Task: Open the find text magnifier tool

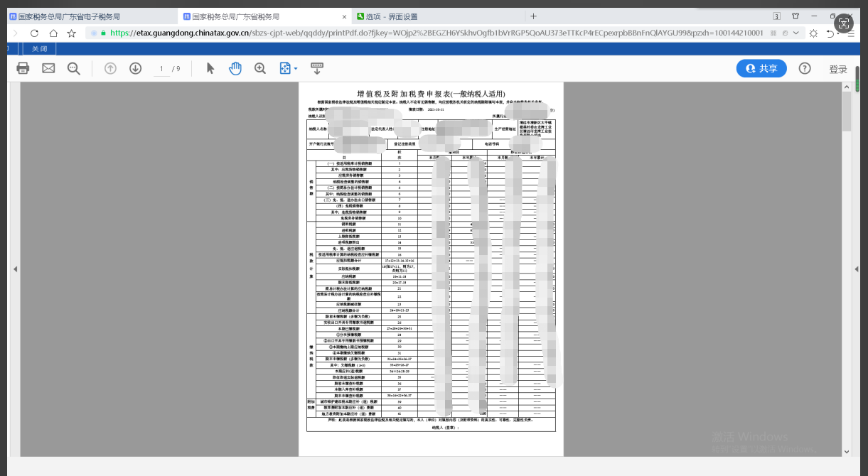Action: point(73,68)
